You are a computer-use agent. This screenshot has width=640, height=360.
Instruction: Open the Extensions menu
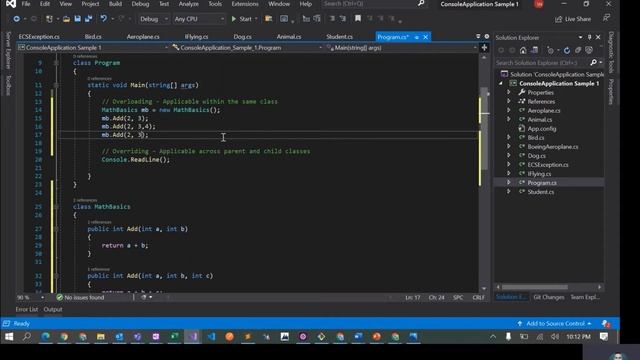(245, 4)
